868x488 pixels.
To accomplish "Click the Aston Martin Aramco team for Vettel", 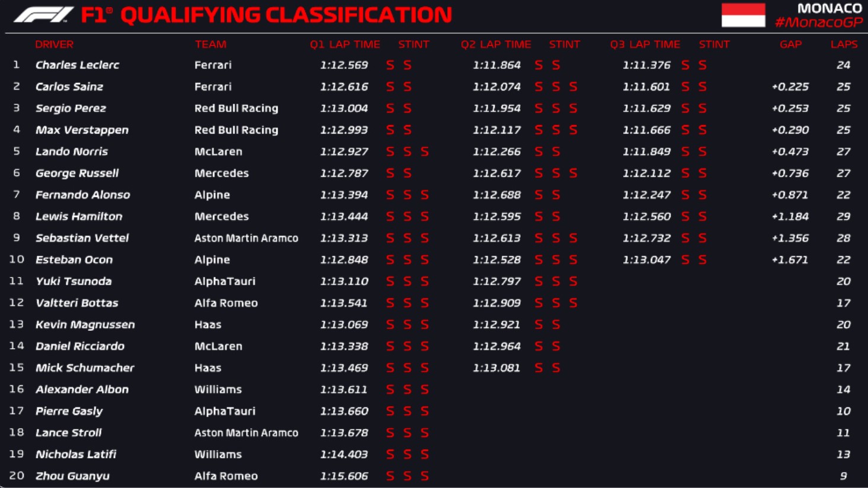I will (x=246, y=238).
